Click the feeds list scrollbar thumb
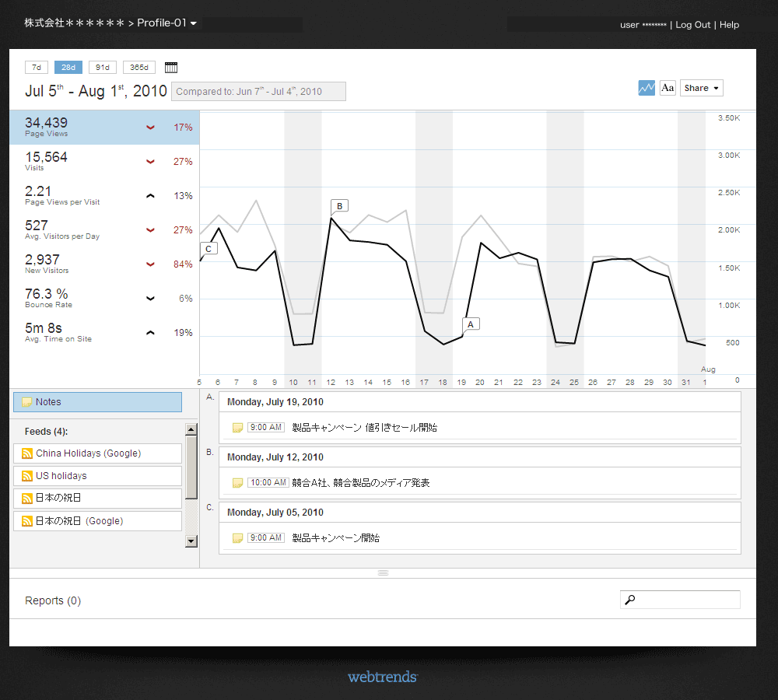Screen dimensions: 778x700 (x=191, y=467)
